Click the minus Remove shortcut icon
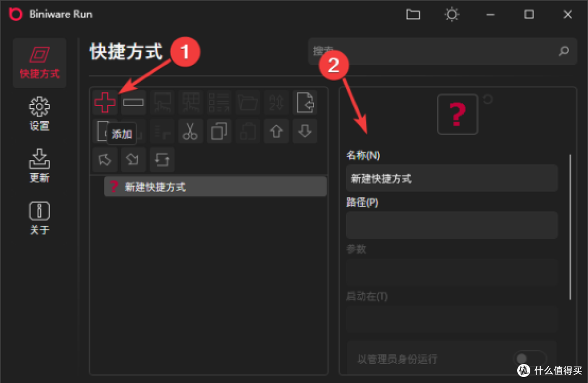The width and height of the screenshot is (588, 383). coord(133,102)
